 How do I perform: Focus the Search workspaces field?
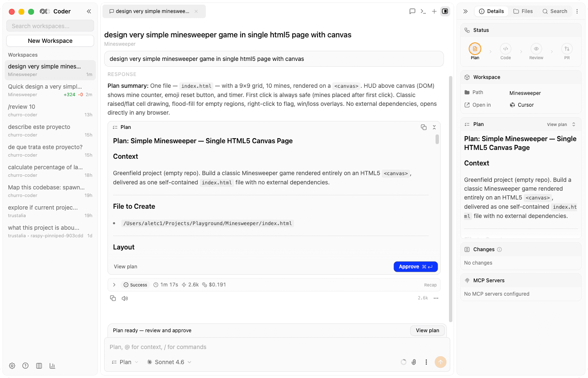coord(50,26)
